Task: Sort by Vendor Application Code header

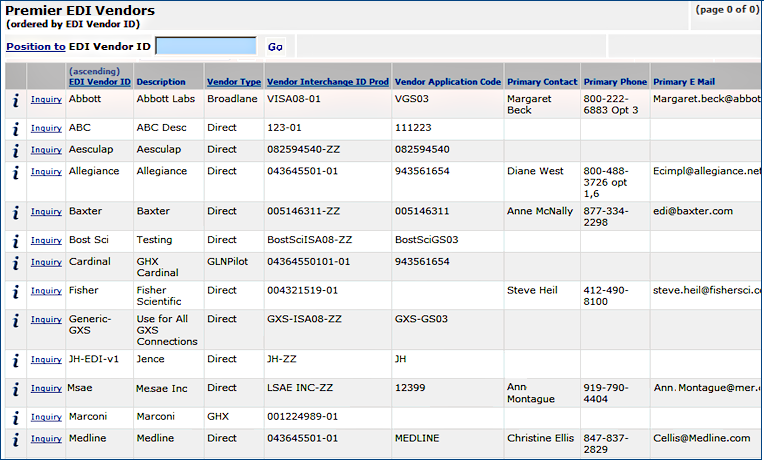Action: point(448,82)
